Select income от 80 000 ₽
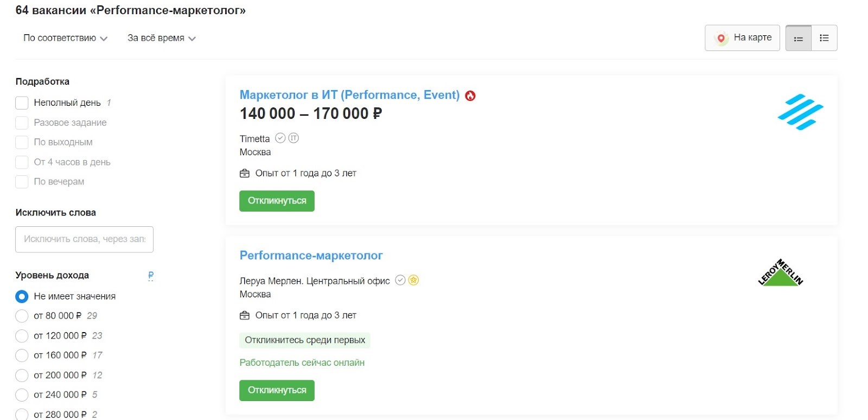 point(22,316)
